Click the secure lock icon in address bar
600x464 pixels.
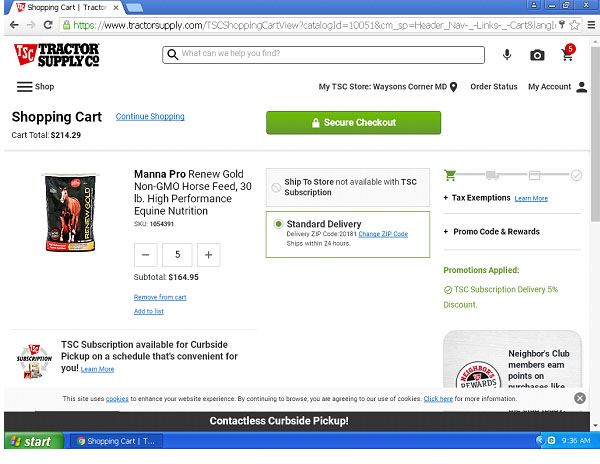coord(67,25)
